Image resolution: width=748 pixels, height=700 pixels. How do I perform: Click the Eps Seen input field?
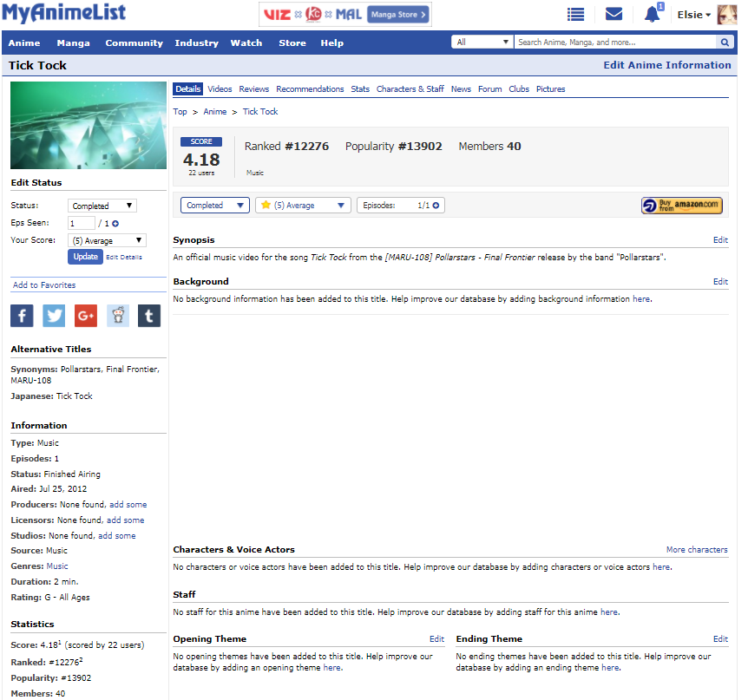pos(81,223)
